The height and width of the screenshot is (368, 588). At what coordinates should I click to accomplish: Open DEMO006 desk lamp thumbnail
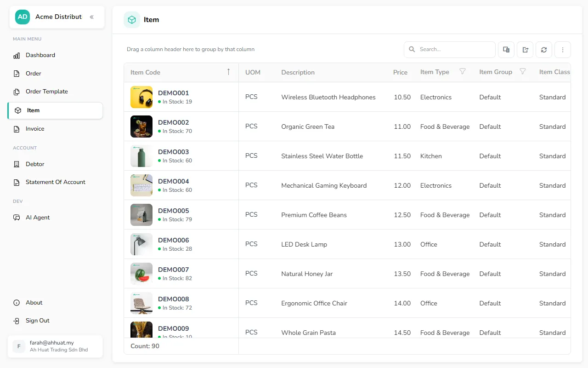(x=141, y=244)
